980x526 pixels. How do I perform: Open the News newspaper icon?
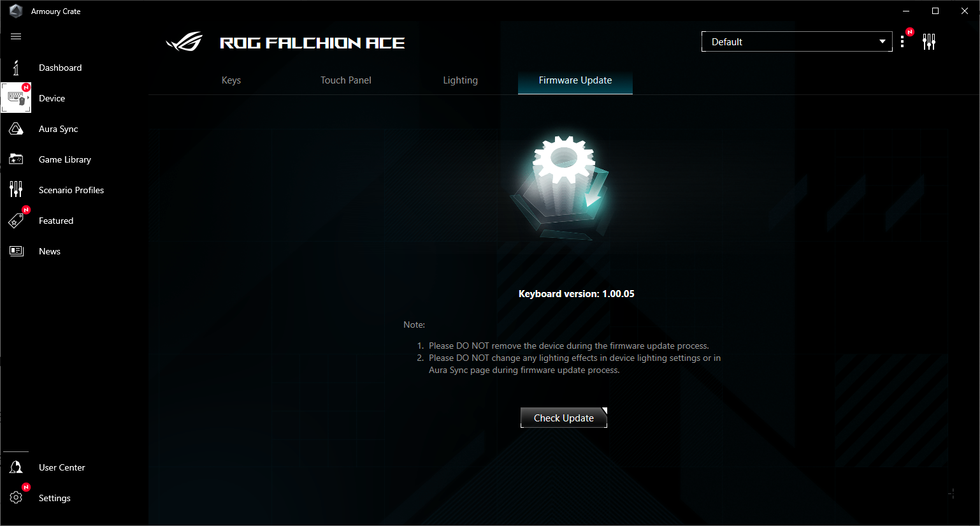pos(16,251)
